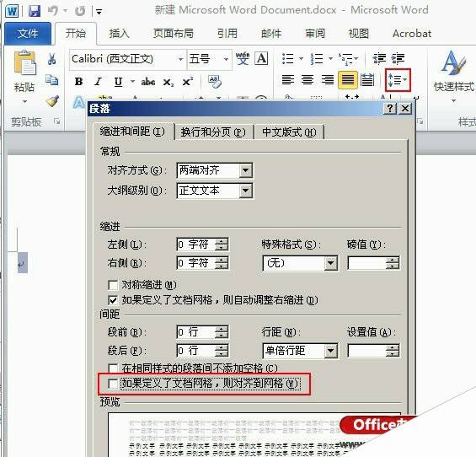Open the line spacing button

398,80
